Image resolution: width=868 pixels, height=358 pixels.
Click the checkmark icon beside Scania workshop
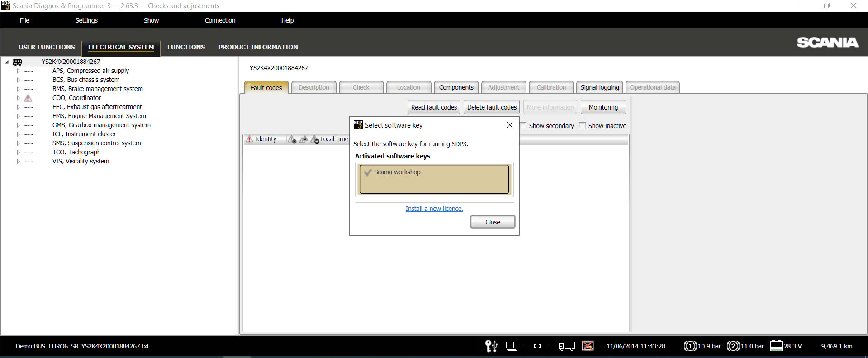[x=368, y=172]
